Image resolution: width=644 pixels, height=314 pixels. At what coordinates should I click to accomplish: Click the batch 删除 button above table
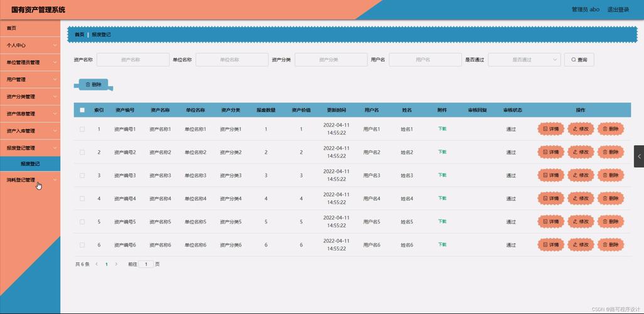(94, 85)
